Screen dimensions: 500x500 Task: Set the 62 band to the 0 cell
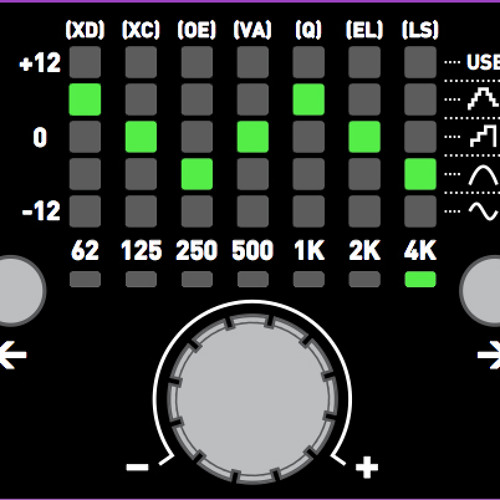point(85,137)
